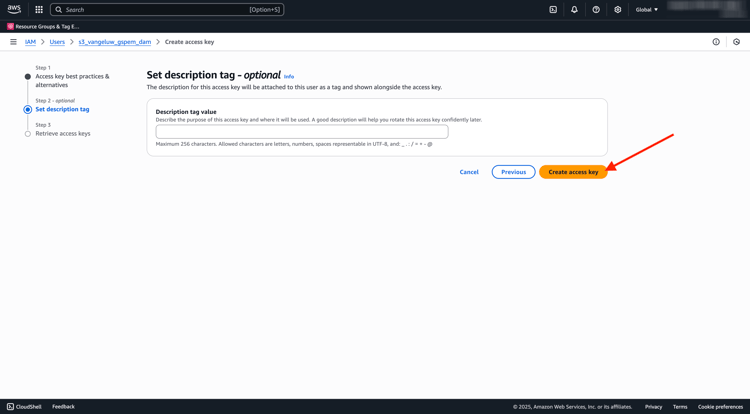The image size is (750, 414).
Task: Toggle the side navigation hamburger menu
Action: click(13, 42)
